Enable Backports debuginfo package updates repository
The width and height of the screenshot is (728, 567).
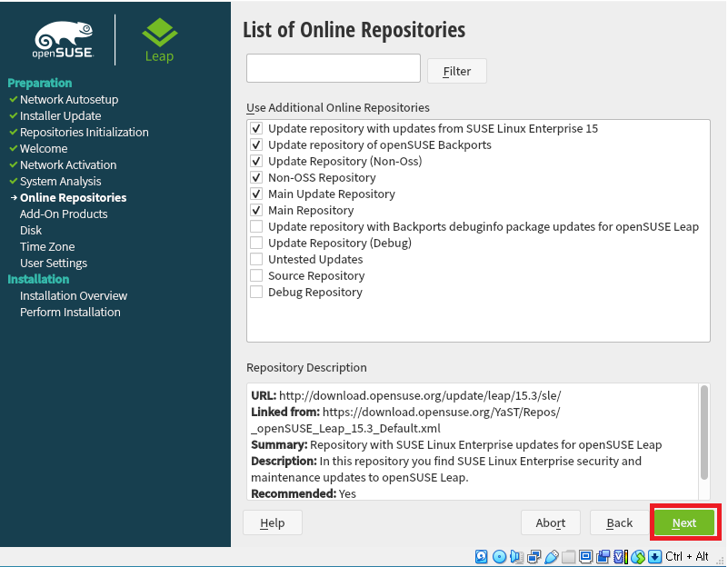256,226
